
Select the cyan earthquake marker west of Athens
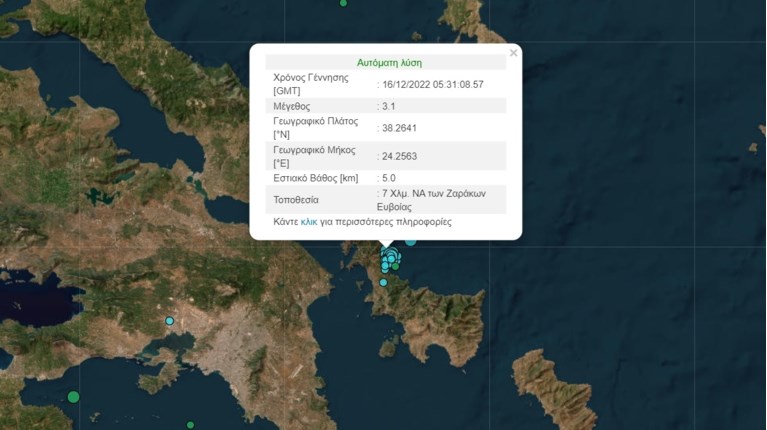click(170, 321)
